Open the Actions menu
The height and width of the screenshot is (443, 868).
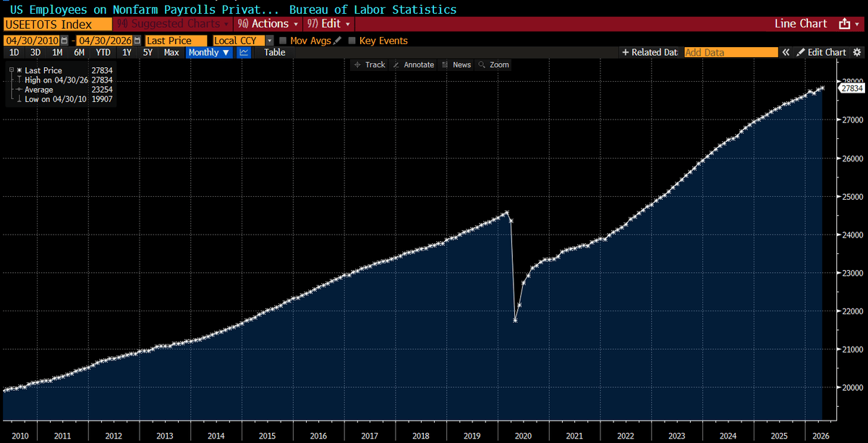click(268, 24)
